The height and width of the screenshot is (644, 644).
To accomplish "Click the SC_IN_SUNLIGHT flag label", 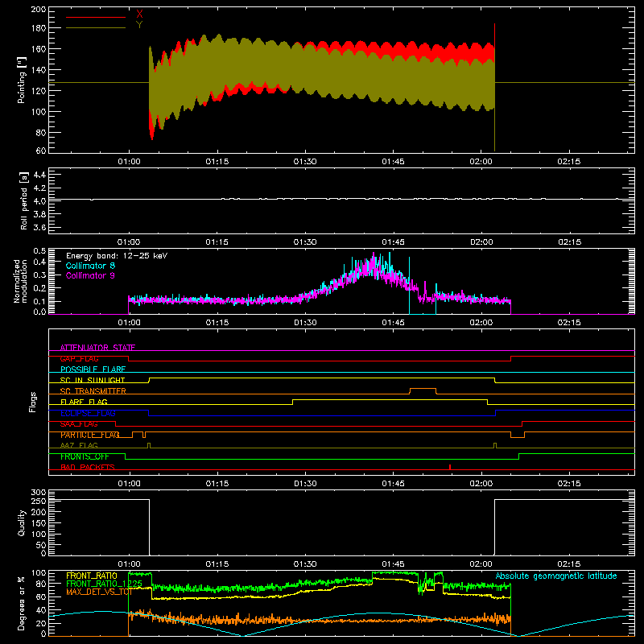I will [x=93, y=380].
